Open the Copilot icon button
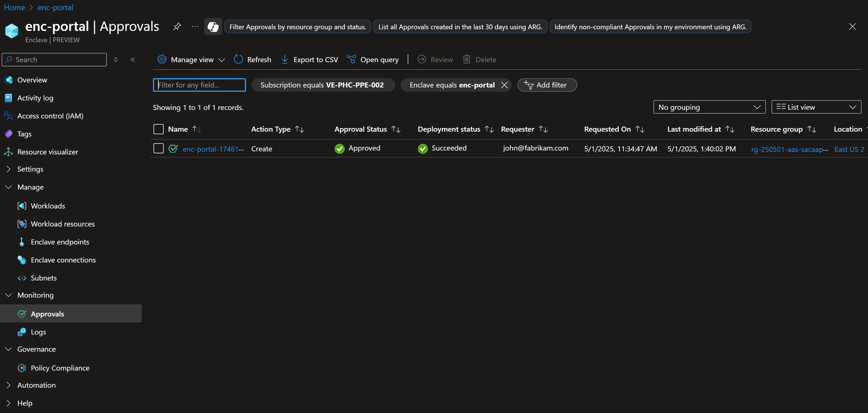Screen dimensions: 868x413 (x=213, y=27)
